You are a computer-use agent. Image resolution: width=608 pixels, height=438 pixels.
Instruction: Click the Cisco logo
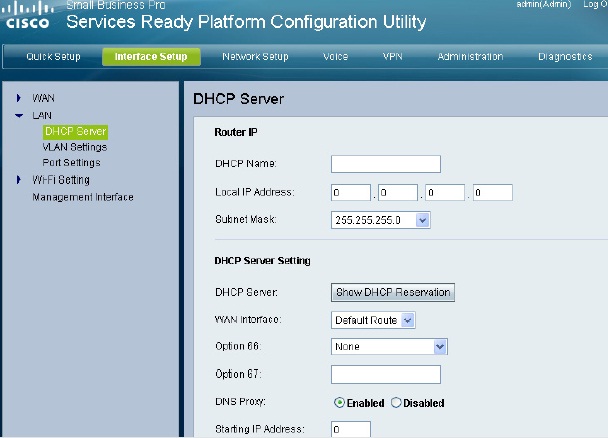(x=27, y=16)
